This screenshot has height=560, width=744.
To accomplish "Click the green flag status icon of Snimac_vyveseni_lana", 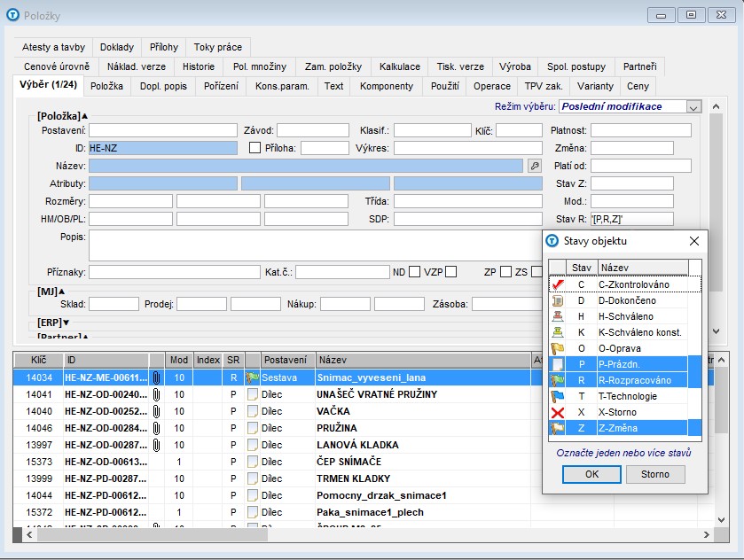I will (253, 378).
